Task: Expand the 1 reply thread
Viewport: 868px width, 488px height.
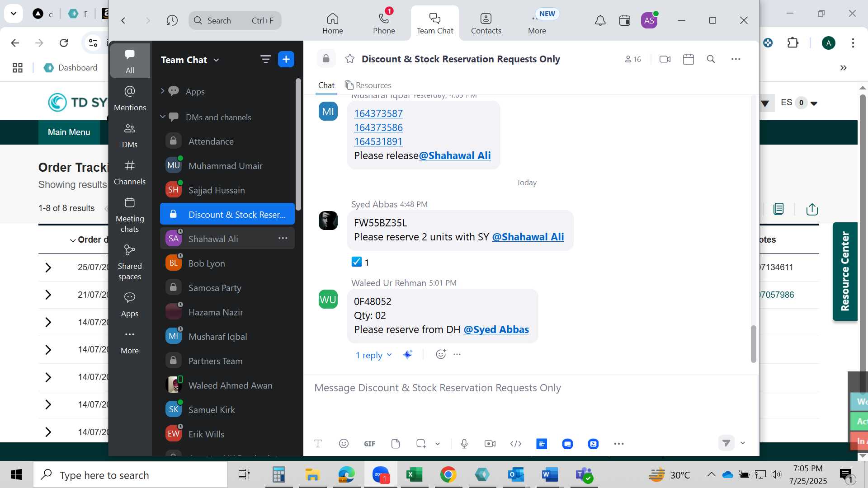Action: pos(373,355)
